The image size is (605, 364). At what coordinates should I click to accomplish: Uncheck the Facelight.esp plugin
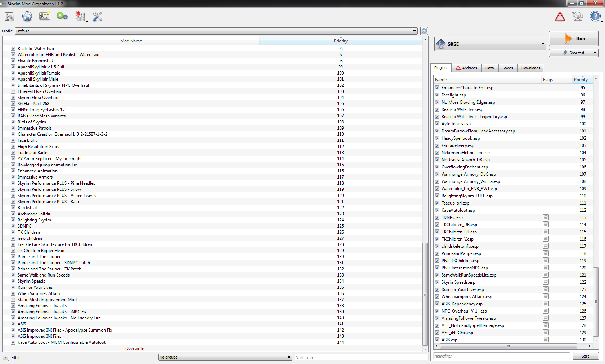[x=437, y=95]
